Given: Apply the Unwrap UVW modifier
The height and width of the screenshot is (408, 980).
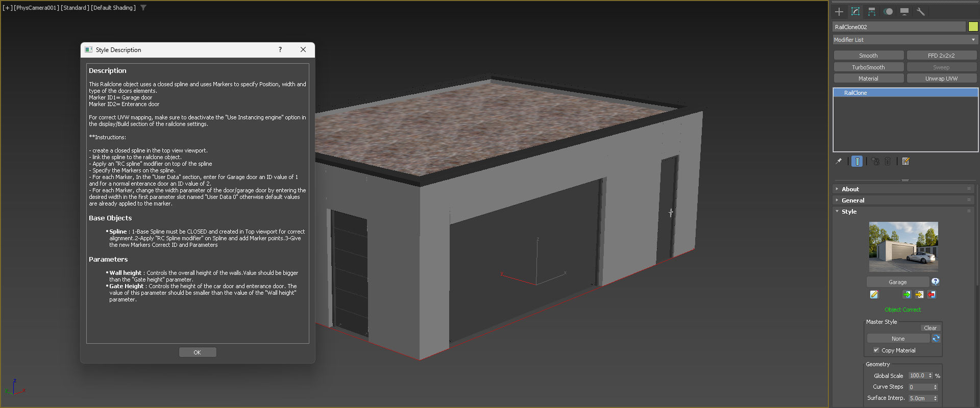Looking at the screenshot, I should coord(942,79).
